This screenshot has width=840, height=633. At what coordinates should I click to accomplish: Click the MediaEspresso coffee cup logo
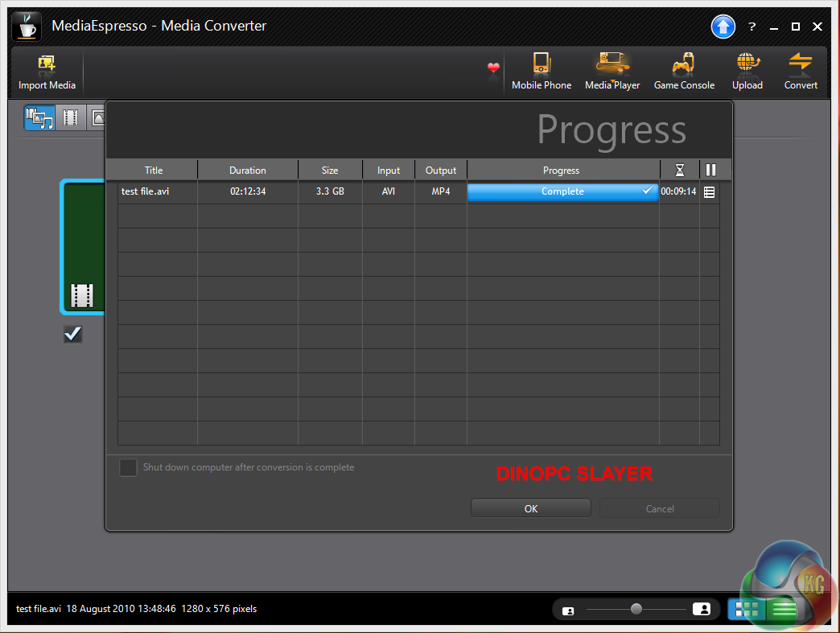tap(27, 26)
